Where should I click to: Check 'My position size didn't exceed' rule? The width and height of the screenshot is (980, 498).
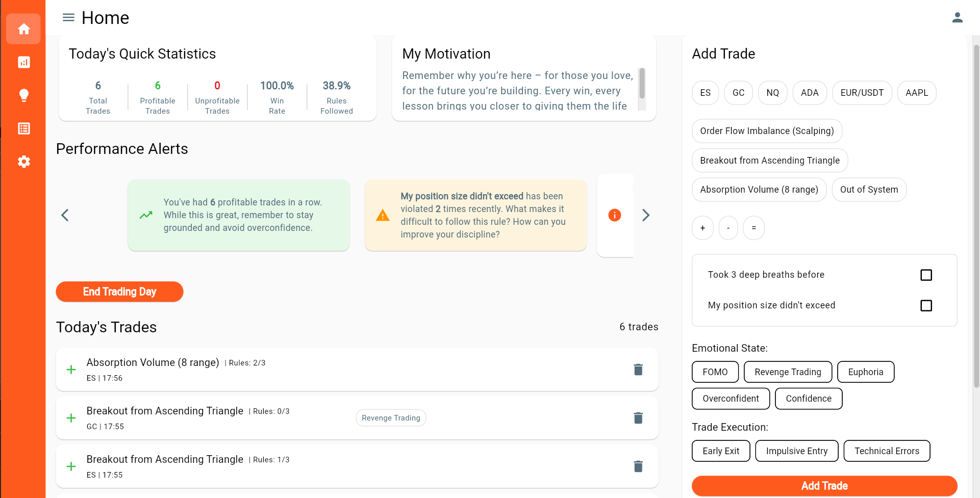click(x=926, y=306)
